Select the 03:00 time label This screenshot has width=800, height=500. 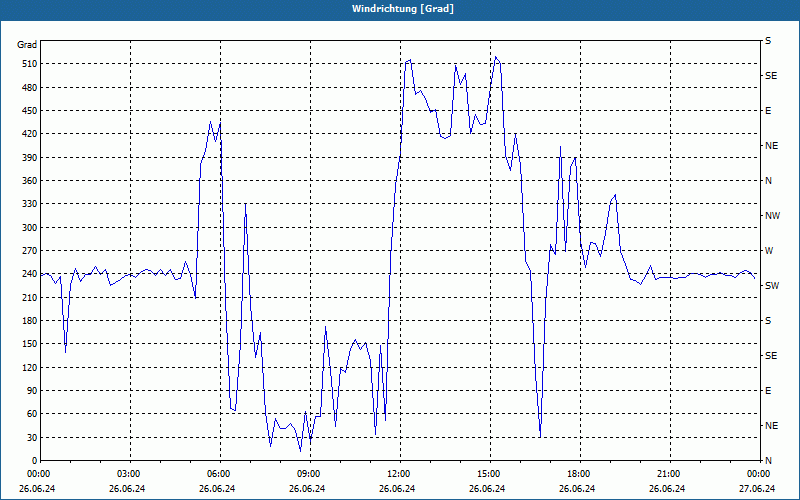(x=128, y=473)
